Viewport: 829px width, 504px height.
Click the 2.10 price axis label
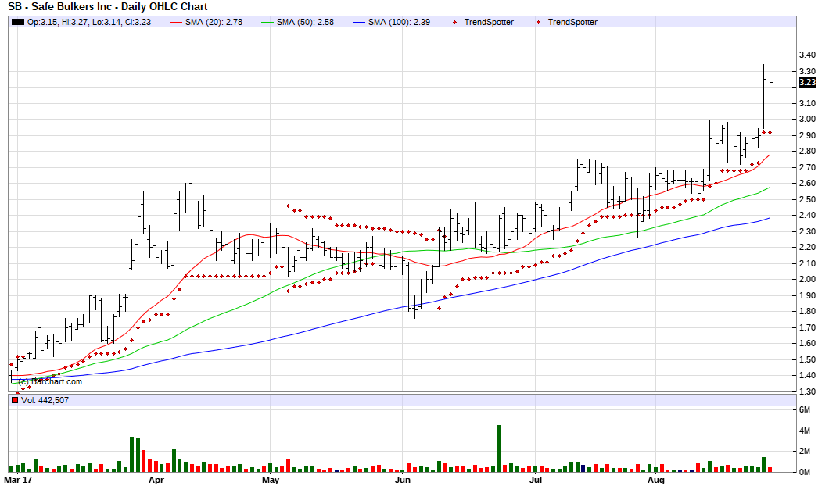(x=807, y=263)
